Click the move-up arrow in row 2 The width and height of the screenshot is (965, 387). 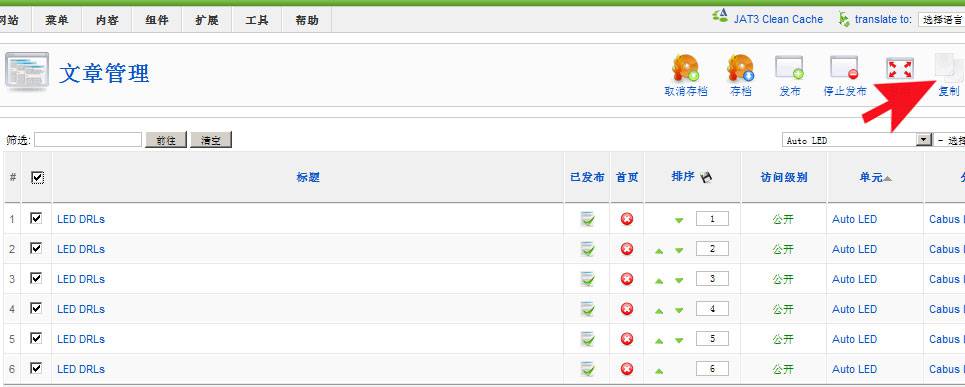[x=659, y=250]
